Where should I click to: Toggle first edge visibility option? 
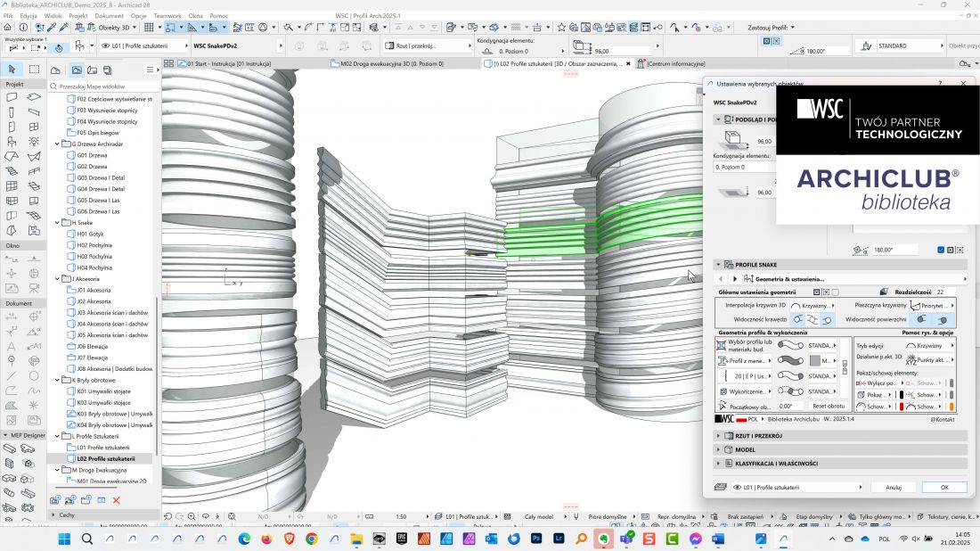pyautogui.click(x=798, y=319)
